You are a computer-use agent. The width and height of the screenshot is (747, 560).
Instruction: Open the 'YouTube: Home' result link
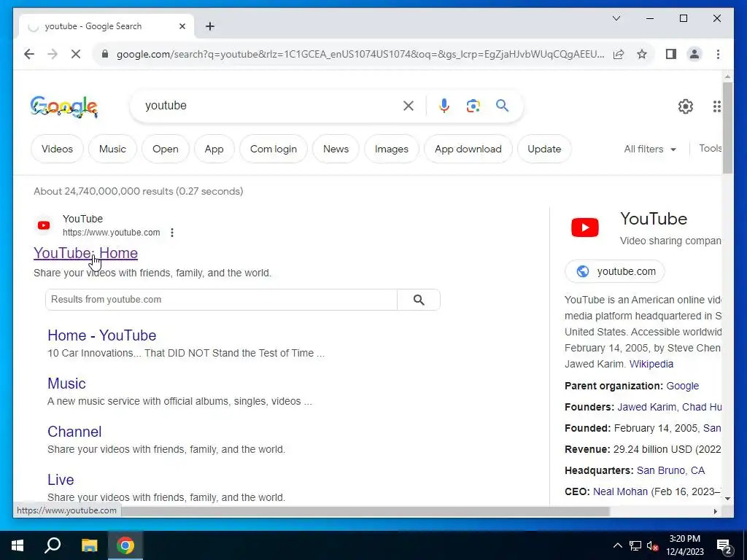point(86,253)
